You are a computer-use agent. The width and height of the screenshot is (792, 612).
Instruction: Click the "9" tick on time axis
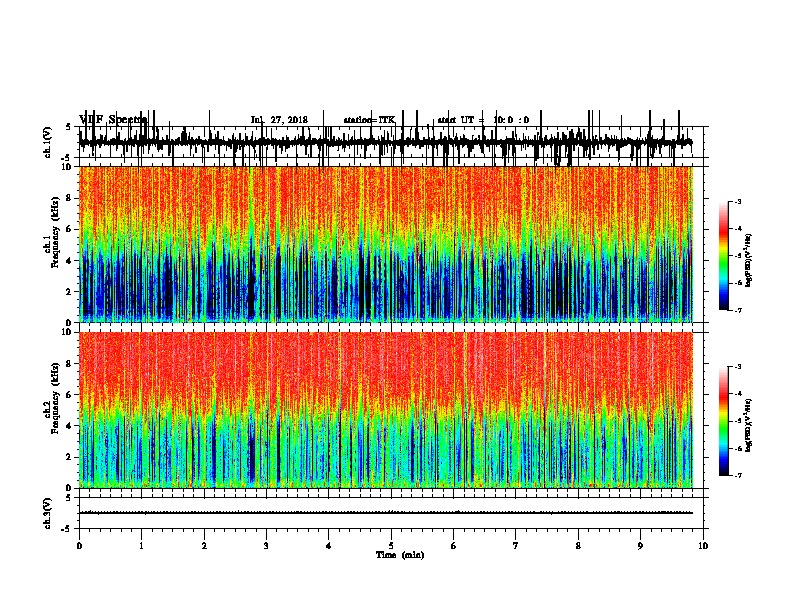[640, 546]
